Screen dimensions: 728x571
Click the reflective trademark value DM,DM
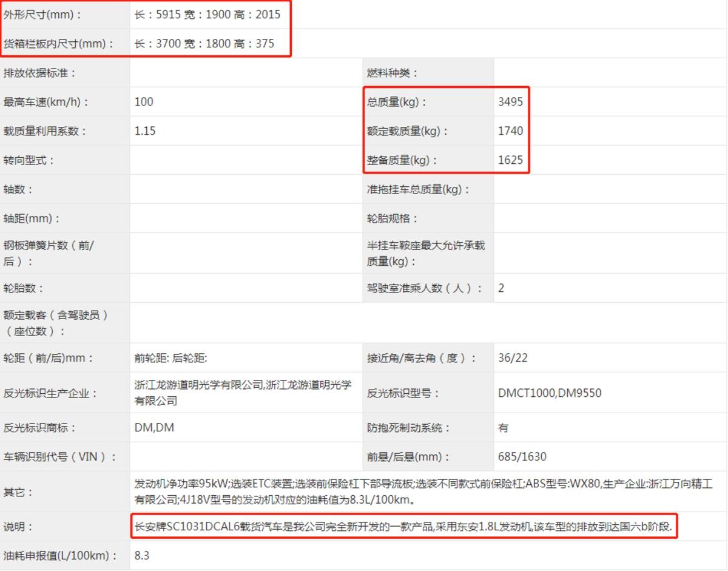pyautogui.click(x=154, y=428)
